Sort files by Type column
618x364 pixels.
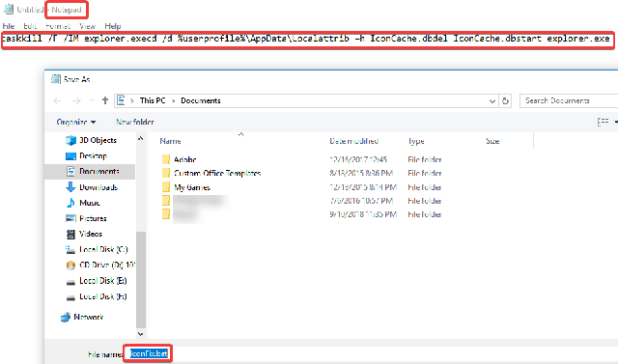[416, 141]
